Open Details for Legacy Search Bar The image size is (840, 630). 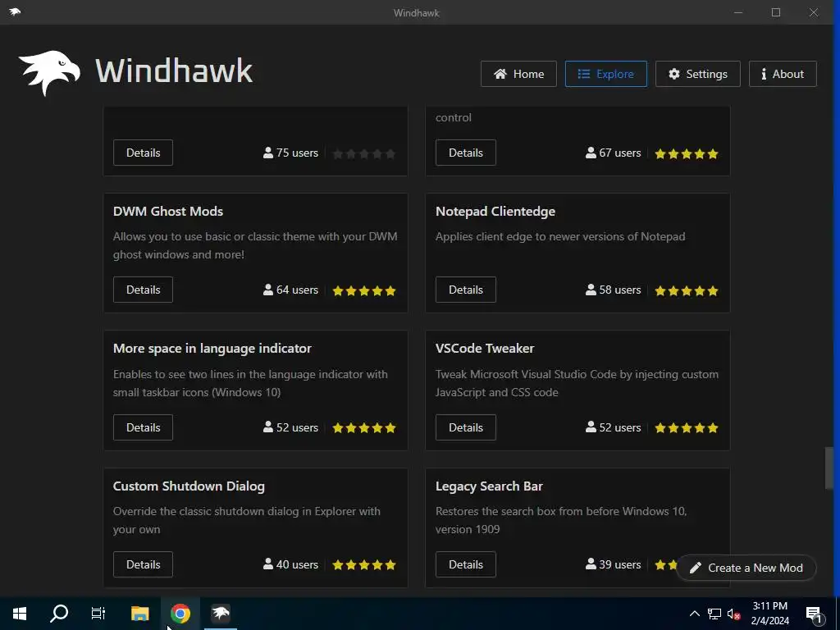466,564
